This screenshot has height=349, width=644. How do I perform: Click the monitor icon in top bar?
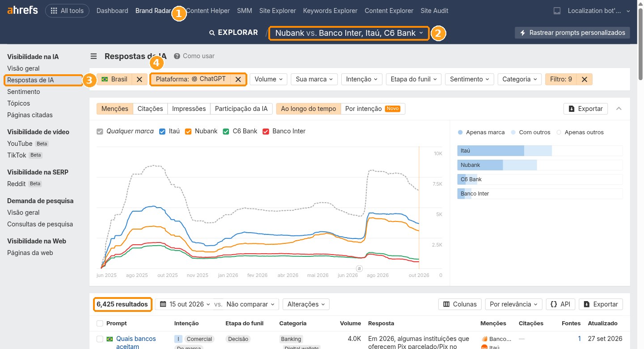click(557, 11)
